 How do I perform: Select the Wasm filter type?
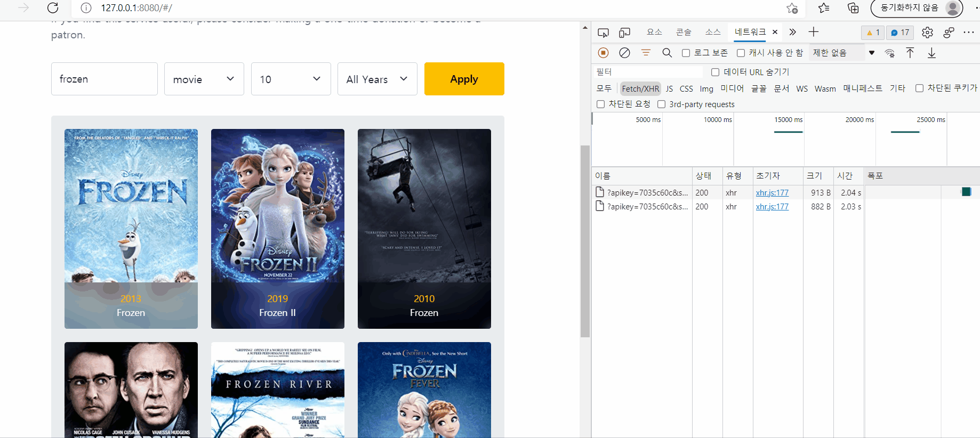825,88
